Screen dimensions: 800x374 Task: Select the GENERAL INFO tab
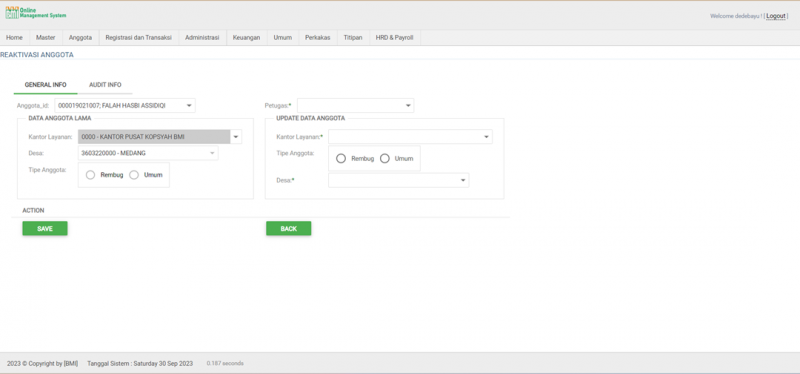tap(45, 85)
